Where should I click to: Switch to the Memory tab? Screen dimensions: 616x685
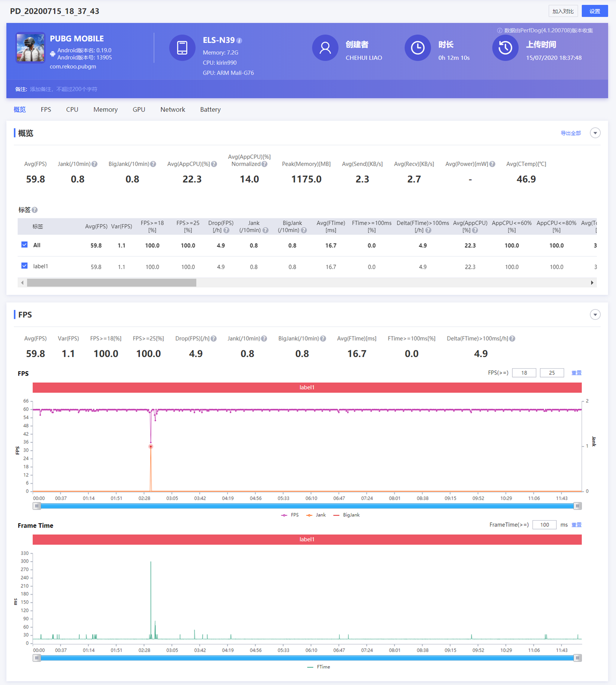[105, 110]
